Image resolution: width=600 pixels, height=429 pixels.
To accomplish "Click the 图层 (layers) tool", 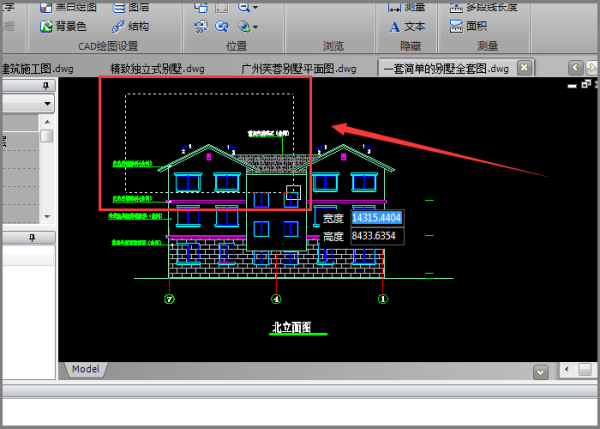I will point(132,7).
